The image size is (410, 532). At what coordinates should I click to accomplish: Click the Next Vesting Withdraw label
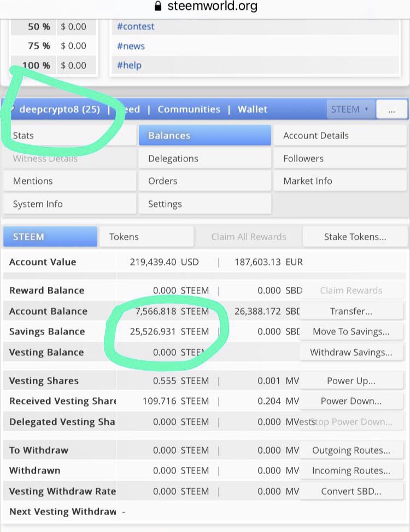63,512
